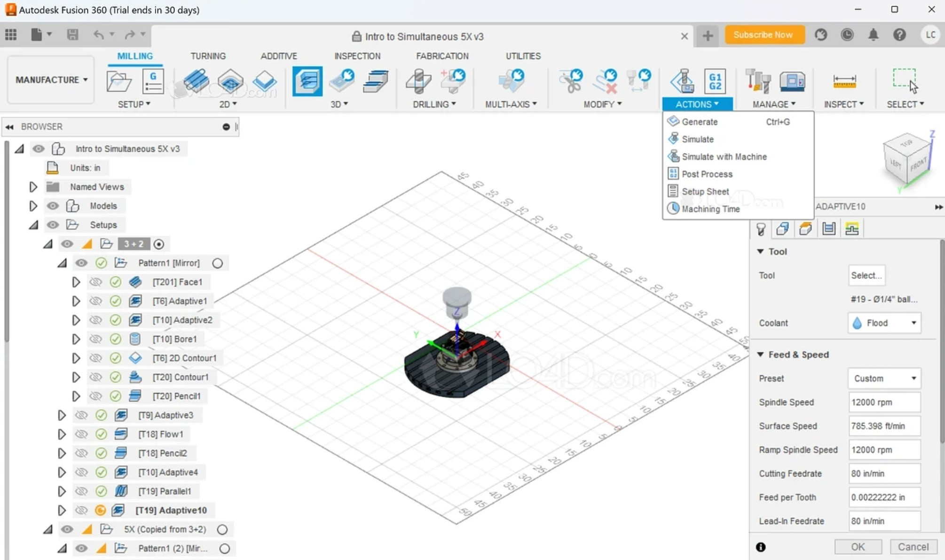Click the Spindle Speed input field
Image resolution: width=945 pixels, height=560 pixels.
884,402
